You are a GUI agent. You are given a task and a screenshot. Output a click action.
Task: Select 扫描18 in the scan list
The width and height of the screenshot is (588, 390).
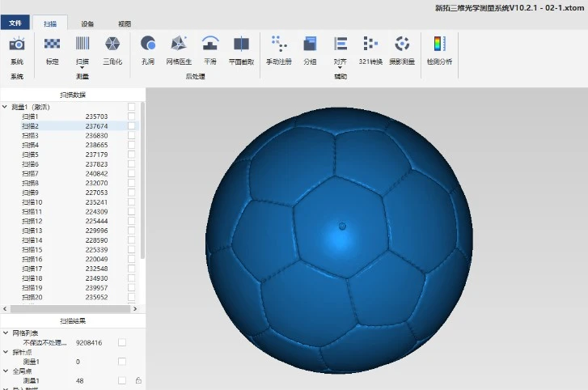[x=32, y=278]
